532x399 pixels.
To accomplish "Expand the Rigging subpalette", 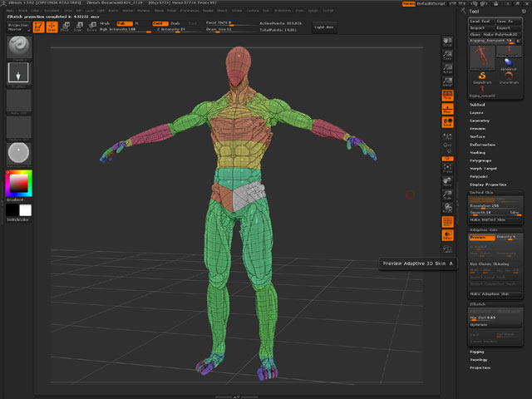I will coord(477,351).
